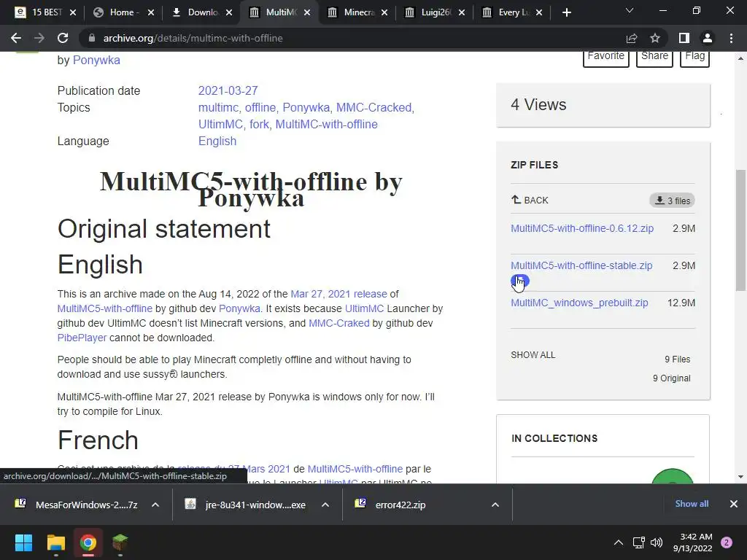Screen dimensions: 747x560
Task: Open MultiMC5-with-offline link in English text
Action: [x=105, y=308]
